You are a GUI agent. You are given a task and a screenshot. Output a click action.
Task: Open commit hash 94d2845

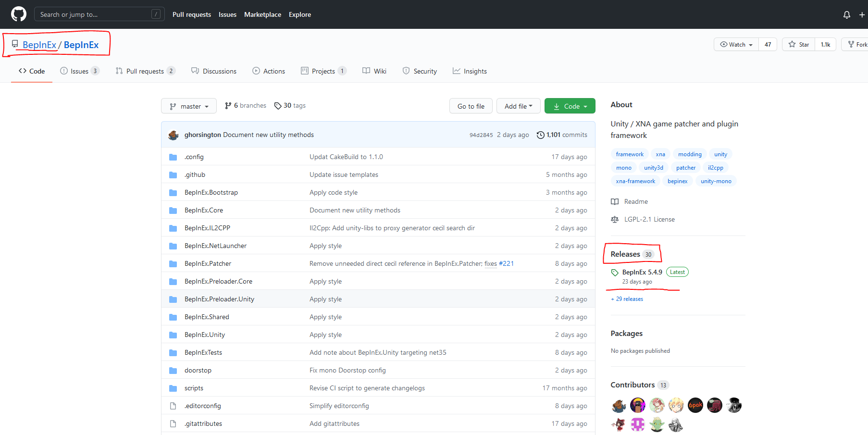(x=481, y=135)
